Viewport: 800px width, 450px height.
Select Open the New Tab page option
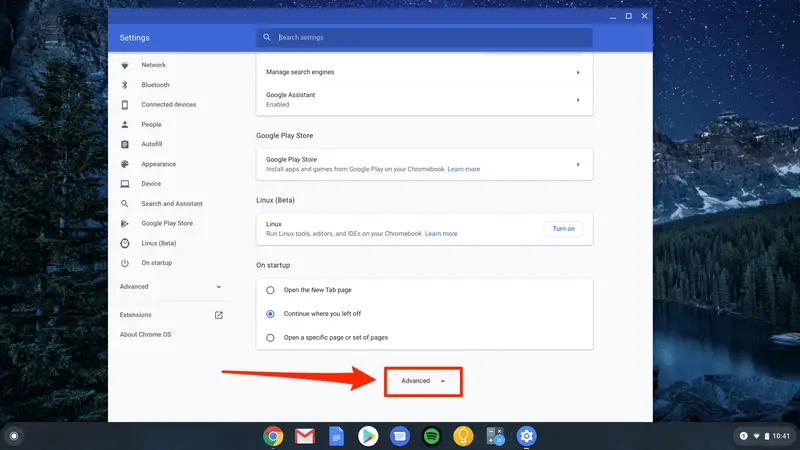point(270,290)
